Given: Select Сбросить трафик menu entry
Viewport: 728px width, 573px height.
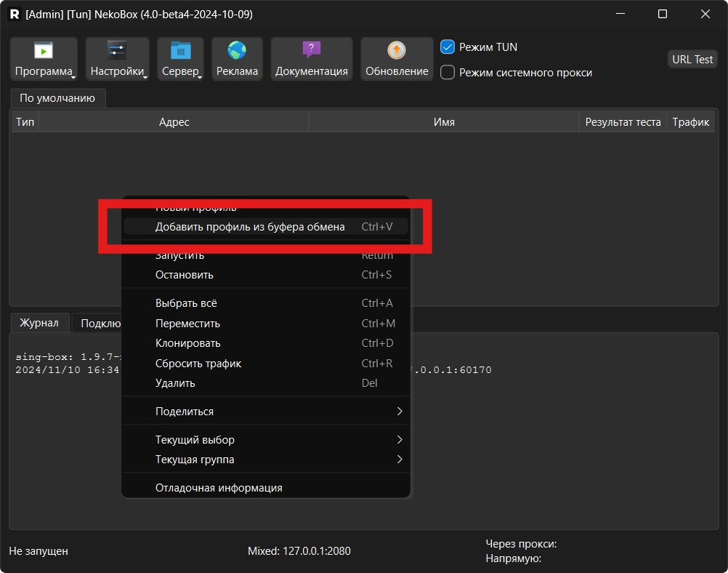Looking at the screenshot, I should pos(198,364).
